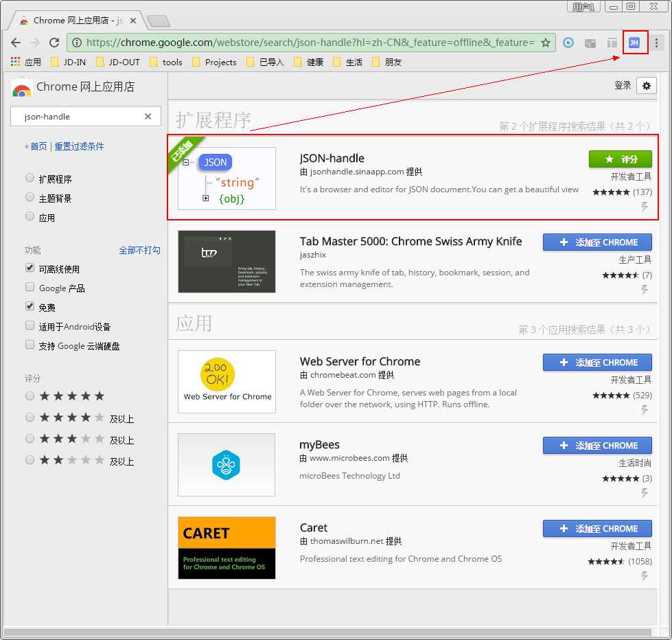Image resolution: width=672 pixels, height=640 pixels.
Task: Click offline lightning icon for Web Server
Action: [x=644, y=410]
